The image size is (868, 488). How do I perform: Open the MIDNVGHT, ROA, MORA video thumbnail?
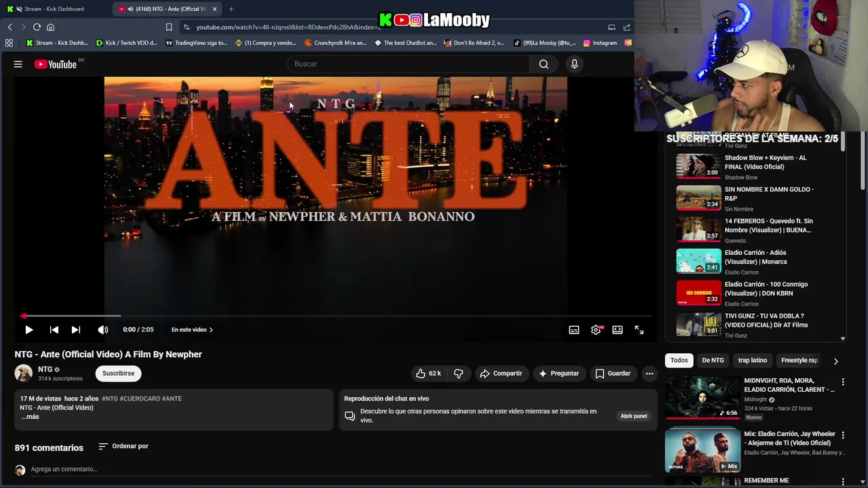703,398
